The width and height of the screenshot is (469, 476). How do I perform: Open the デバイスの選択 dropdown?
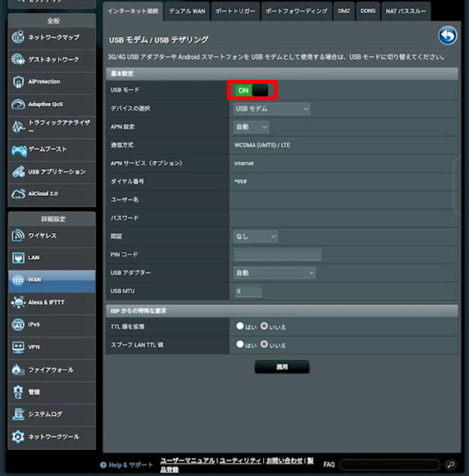point(271,109)
